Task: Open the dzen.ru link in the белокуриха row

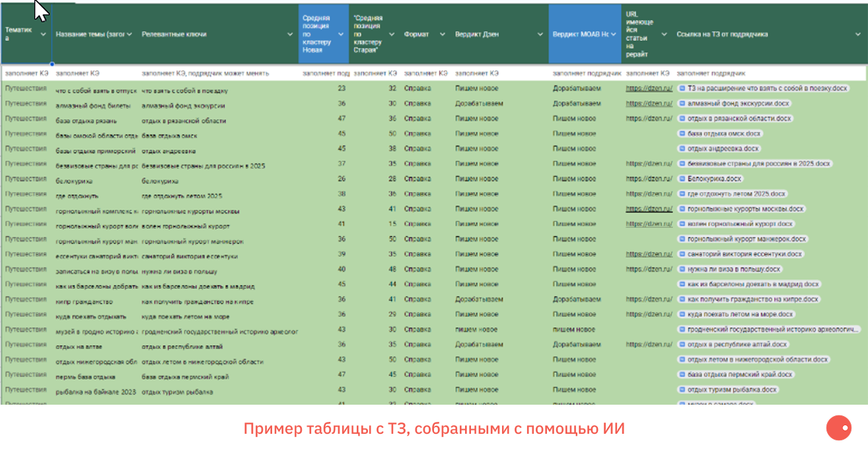Action: [x=649, y=179]
